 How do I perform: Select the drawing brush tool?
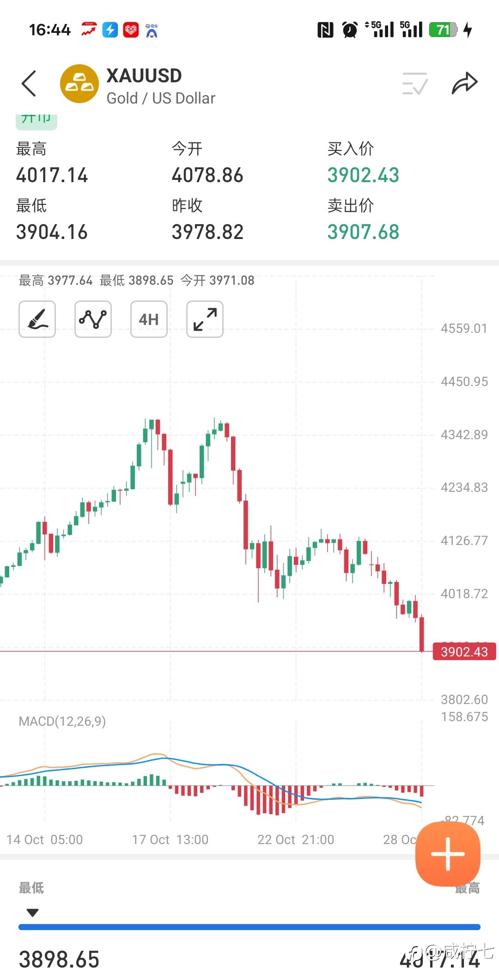pyautogui.click(x=37, y=319)
